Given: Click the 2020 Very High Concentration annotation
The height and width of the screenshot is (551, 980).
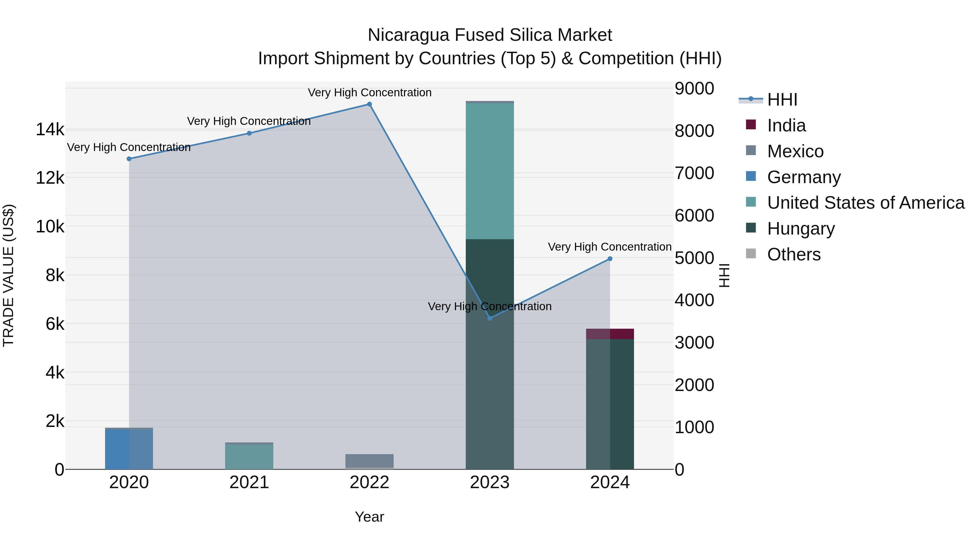Looking at the screenshot, I should pyautogui.click(x=129, y=147).
